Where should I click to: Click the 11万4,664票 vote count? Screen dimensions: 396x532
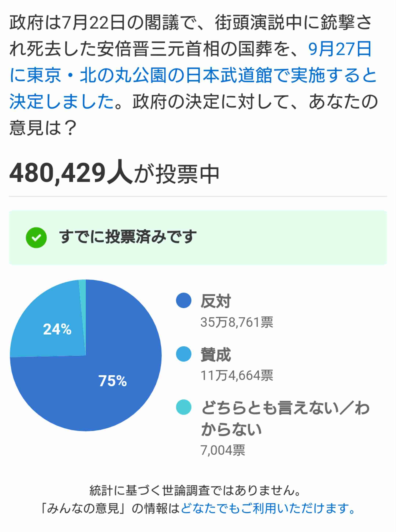coord(237,375)
